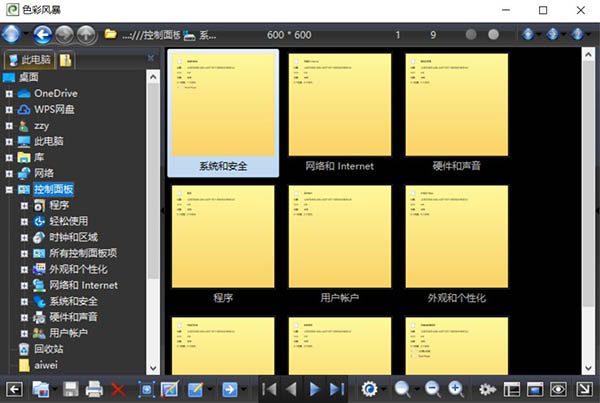Image resolution: width=600 pixels, height=403 pixels.
Task: Click the zoom in plus magnifier
Action: click(456, 389)
